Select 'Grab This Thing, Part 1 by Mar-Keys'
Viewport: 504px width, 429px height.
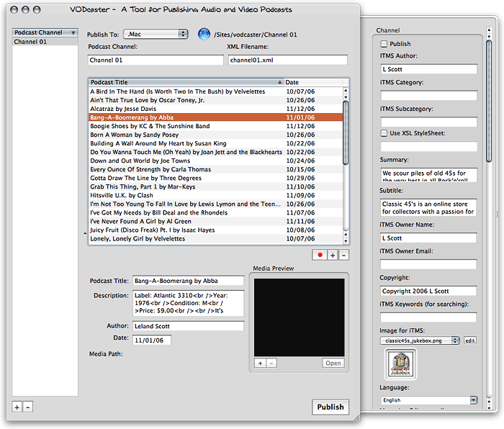(x=216, y=187)
